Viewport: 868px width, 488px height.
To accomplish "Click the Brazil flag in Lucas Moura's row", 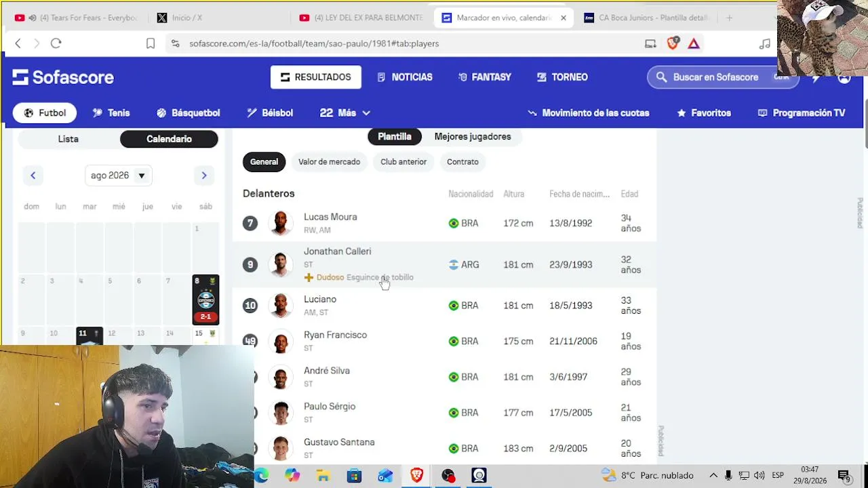I will (454, 223).
